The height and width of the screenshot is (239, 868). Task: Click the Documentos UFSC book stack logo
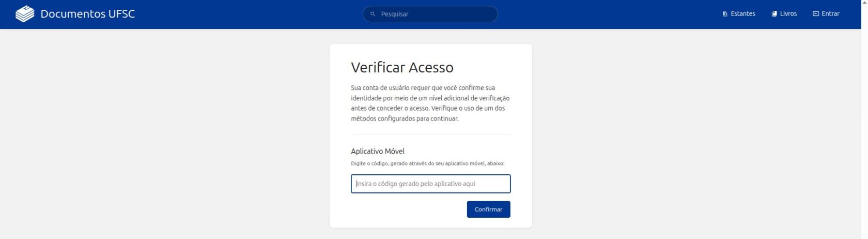click(25, 14)
